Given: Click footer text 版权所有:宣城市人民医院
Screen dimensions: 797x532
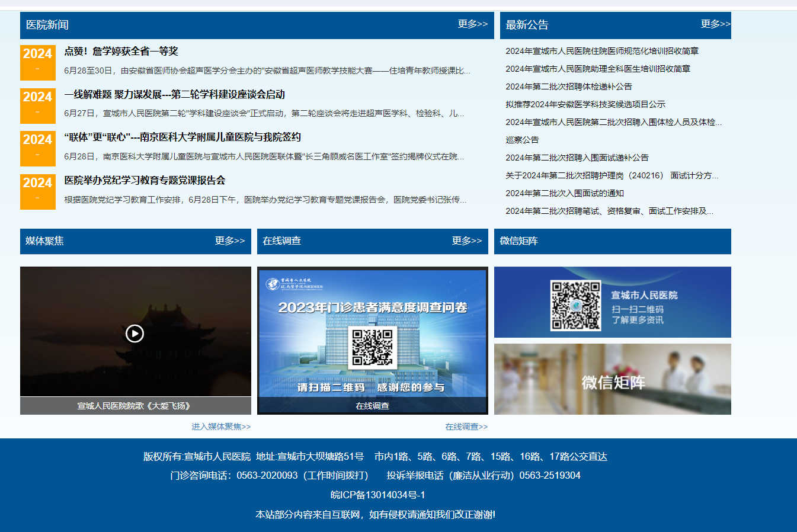Looking at the screenshot, I should [197, 457].
